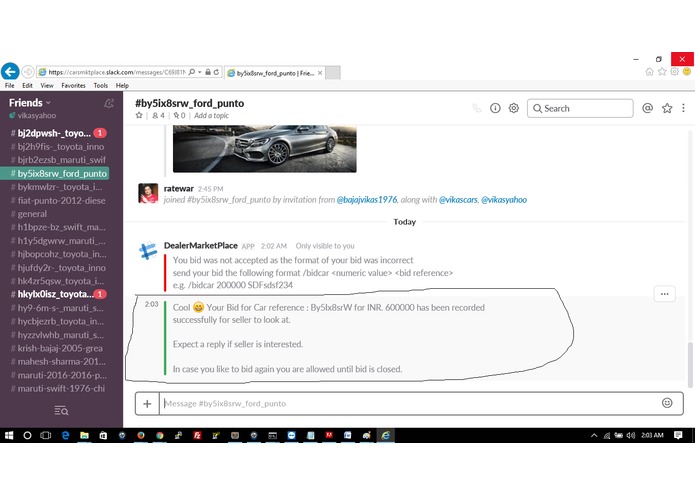Click the DealerMarketPlace sender name

coord(201,245)
